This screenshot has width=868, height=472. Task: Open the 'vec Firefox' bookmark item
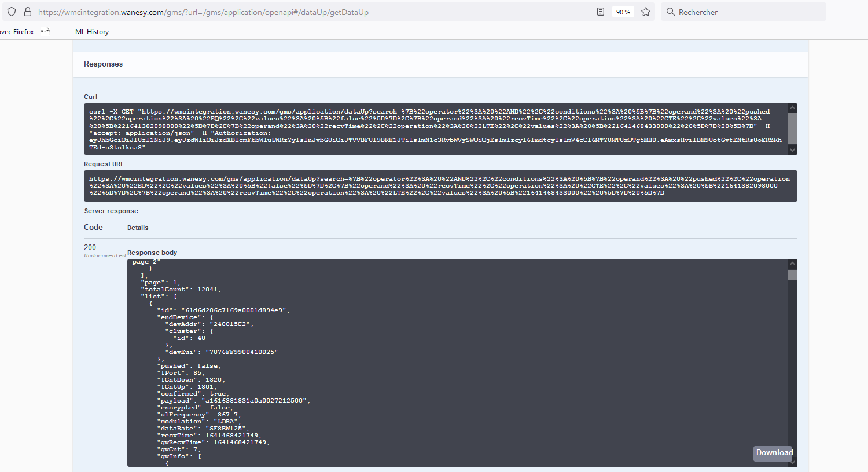coord(17,32)
